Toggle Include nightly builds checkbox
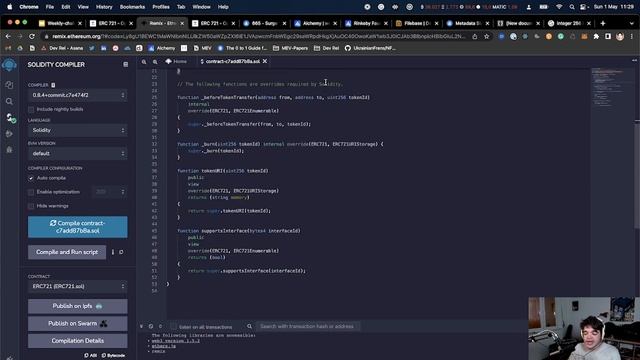Screen dimensions: 640x360 [x=31, y=109]
